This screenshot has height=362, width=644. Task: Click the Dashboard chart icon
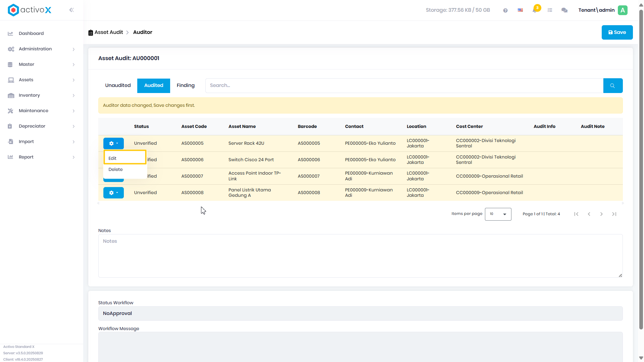click(x=10, y=34)
